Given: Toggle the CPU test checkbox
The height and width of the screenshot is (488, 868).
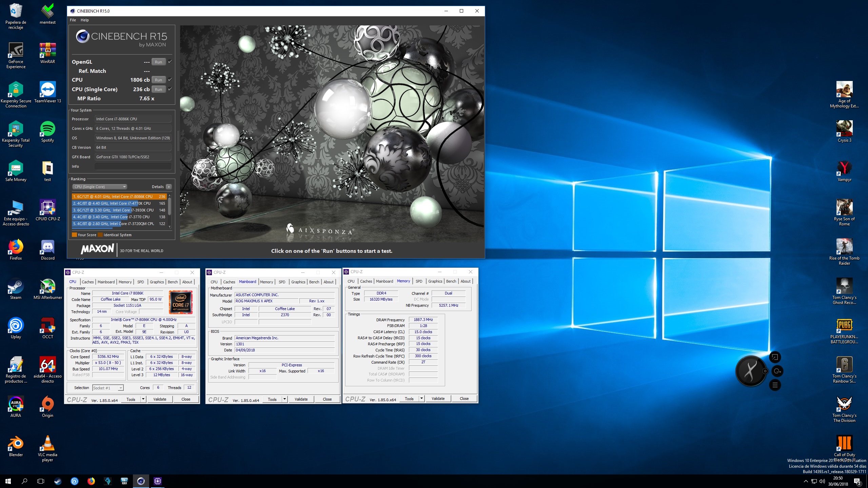Looking at the screenshot, I should [x=170, y=80].
